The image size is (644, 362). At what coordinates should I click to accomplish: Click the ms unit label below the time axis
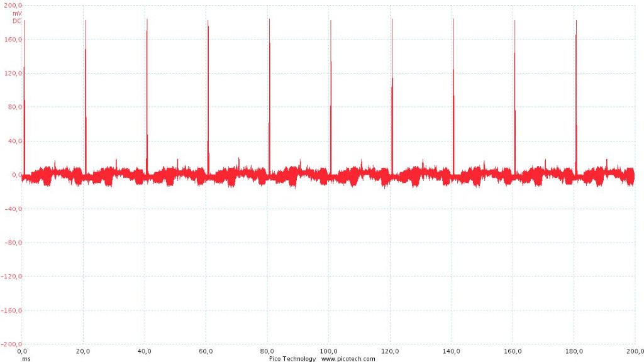(26, 359)
